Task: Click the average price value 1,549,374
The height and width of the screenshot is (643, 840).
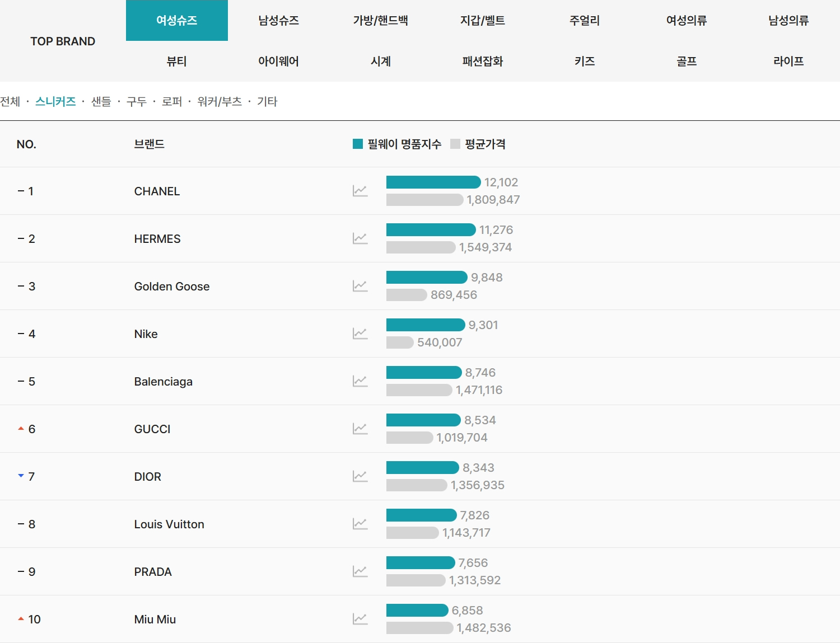Action: click(486, 247)
